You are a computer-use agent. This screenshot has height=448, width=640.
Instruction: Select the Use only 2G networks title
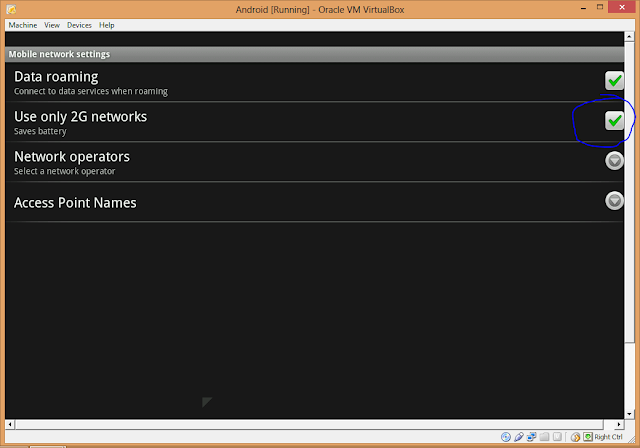point(80,117)
